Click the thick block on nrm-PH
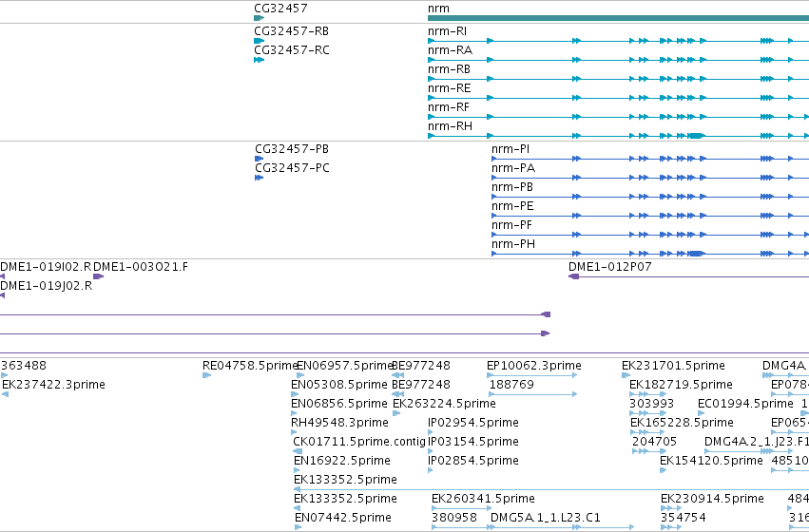809x532 pixels. pos(697,254)
